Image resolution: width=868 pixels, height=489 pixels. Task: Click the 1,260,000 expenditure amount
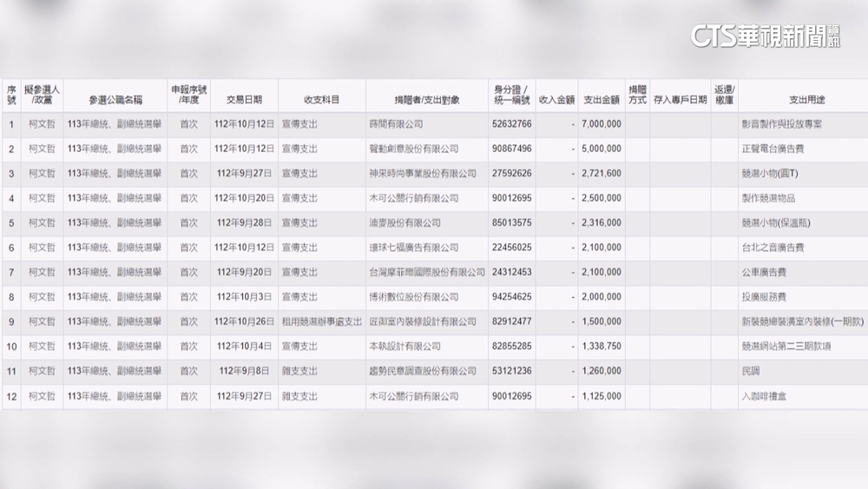point(602,371)
